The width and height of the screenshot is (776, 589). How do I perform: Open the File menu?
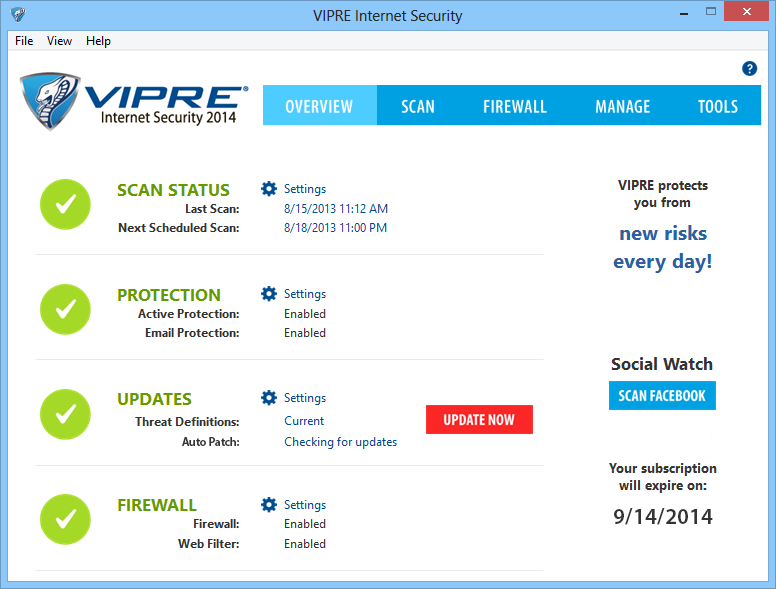pos(24,41)
